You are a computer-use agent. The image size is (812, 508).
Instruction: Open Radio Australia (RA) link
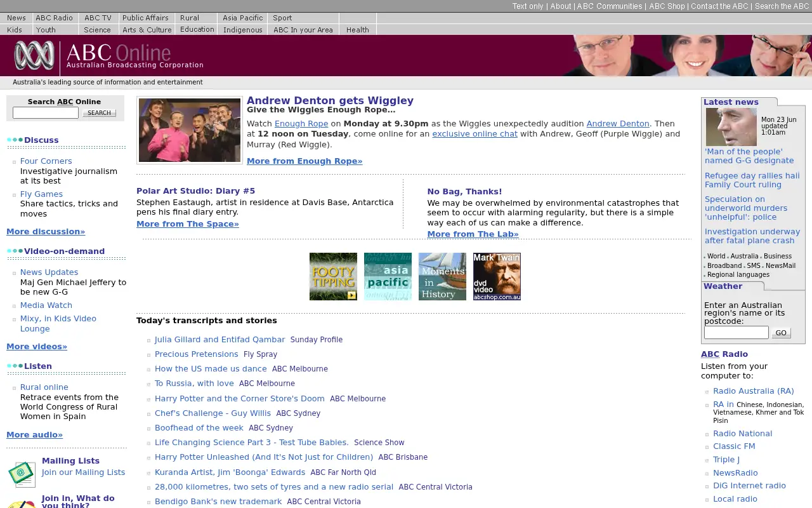[x=754, y=391]
